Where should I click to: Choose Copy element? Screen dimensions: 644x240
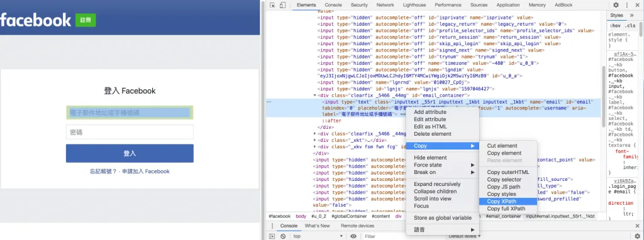coord(508,153)
